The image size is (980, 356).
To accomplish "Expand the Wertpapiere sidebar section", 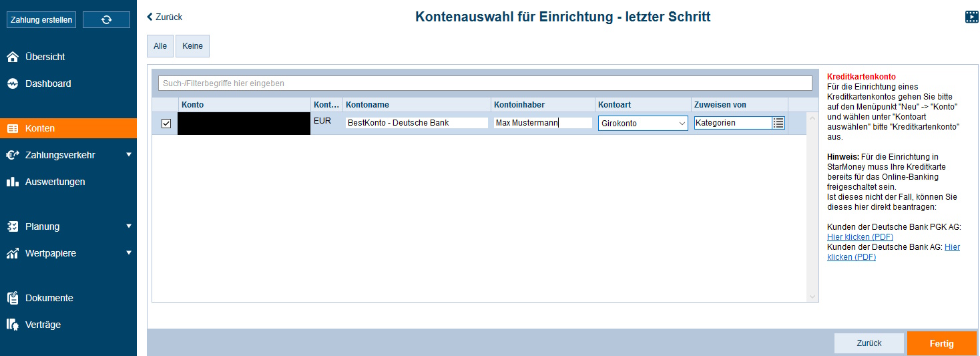I will (x=129, y=253).
